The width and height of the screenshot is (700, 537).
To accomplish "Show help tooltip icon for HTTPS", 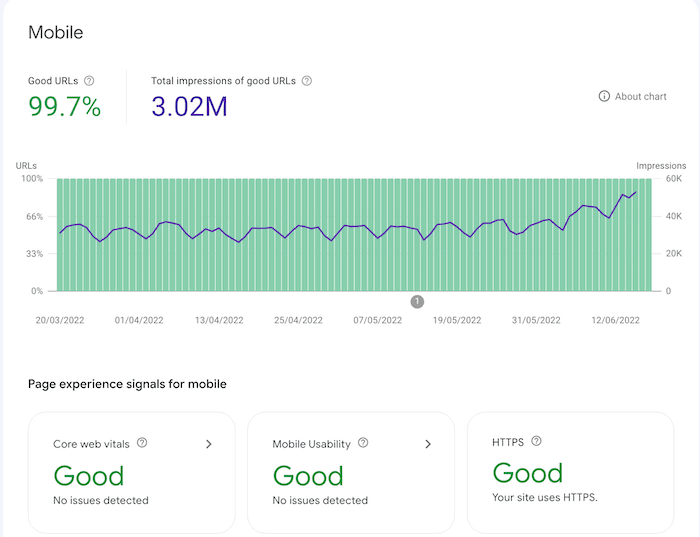I will pyautogui.click(x=537, y=441).
